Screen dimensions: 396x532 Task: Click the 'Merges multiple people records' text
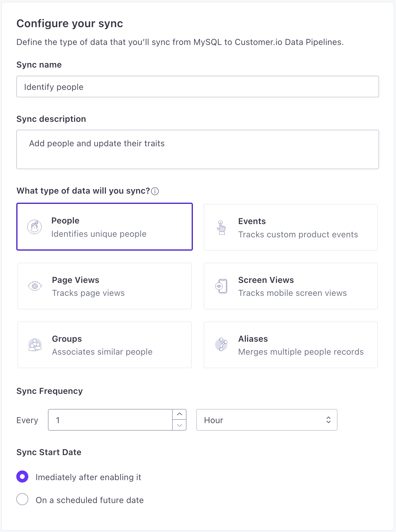301,352
